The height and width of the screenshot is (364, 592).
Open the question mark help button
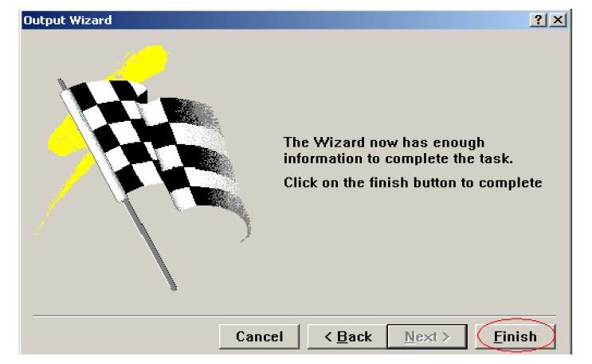coord(538,20)
